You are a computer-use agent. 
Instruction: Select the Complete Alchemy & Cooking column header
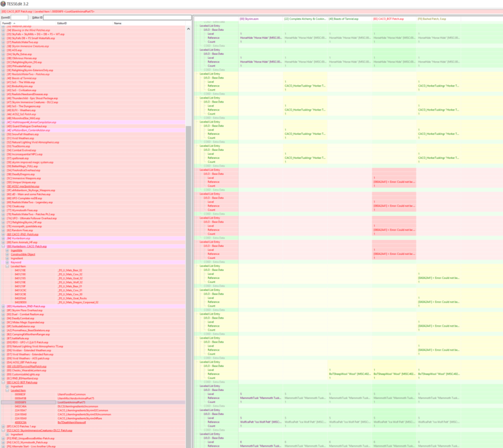(x=305, y=19)
